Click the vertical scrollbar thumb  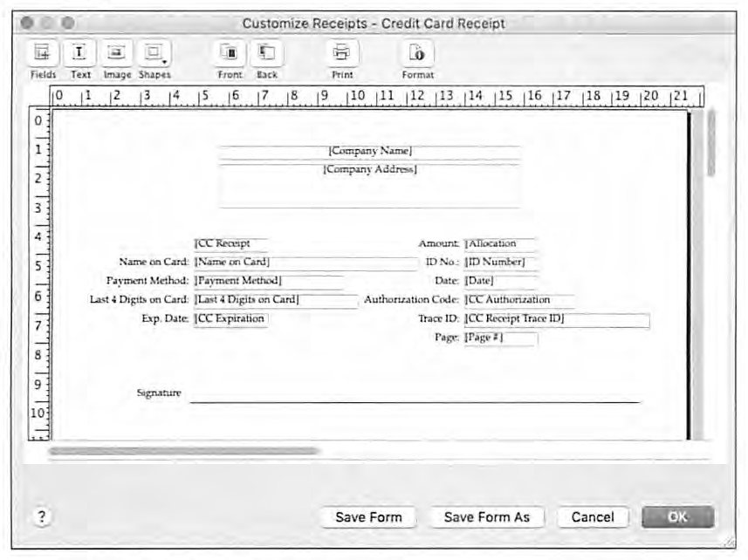click(711, 143)
